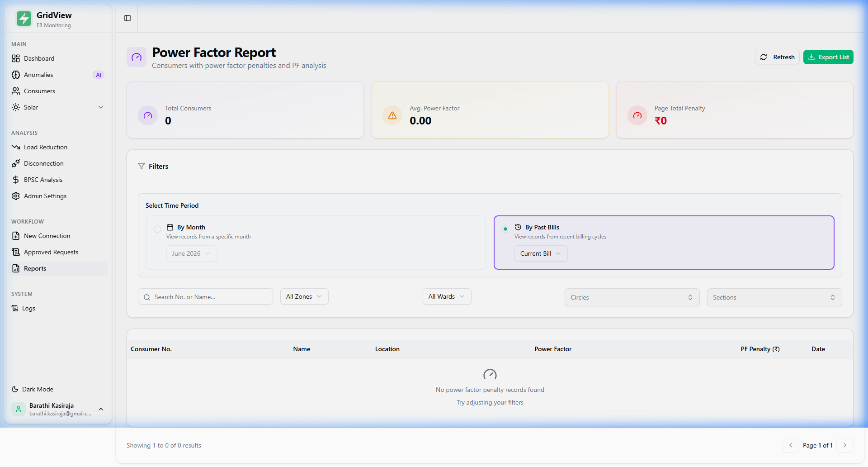Viewport: 868px width, 467px height.
Task: Open Disconnection analysis
Action: (x=58, y=163)
